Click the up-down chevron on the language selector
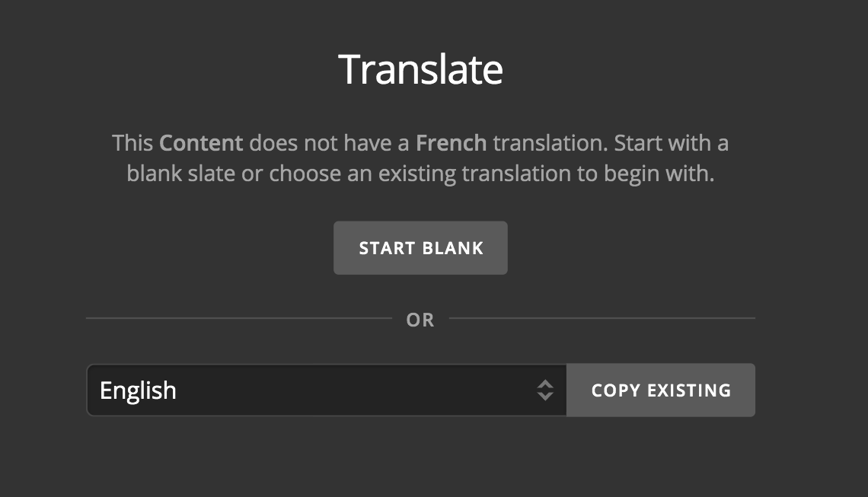Image resolution: width=868 pixels, height=497 pixels. point(546,390)
